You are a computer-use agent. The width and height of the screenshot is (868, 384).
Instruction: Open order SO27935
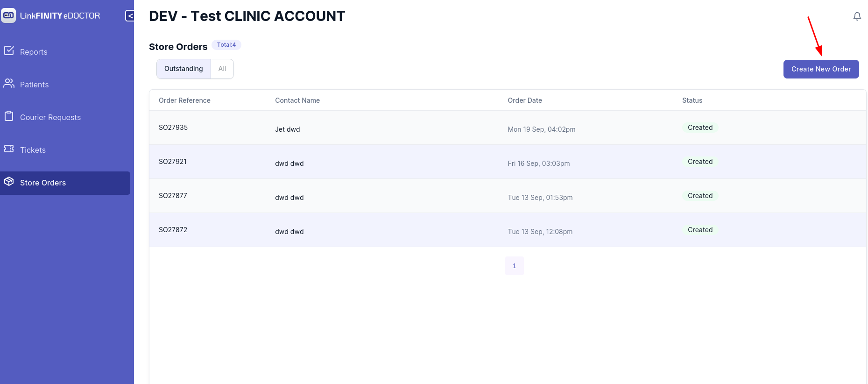173,128
